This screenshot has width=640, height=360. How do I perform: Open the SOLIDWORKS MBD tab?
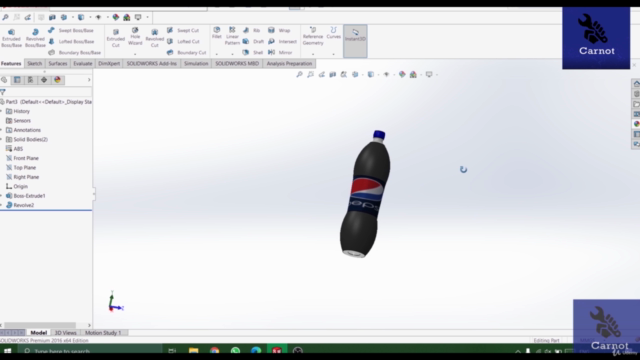237,64
